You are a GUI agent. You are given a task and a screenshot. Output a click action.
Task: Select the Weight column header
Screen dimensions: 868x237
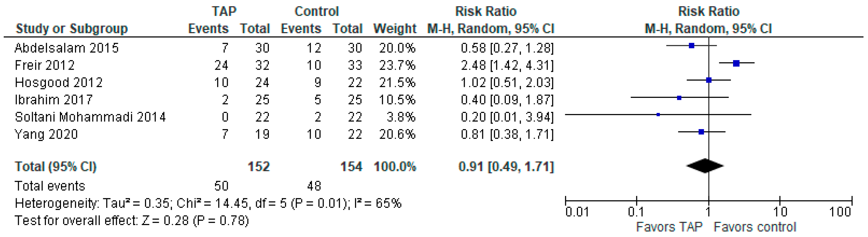click(x=394, y=29)
